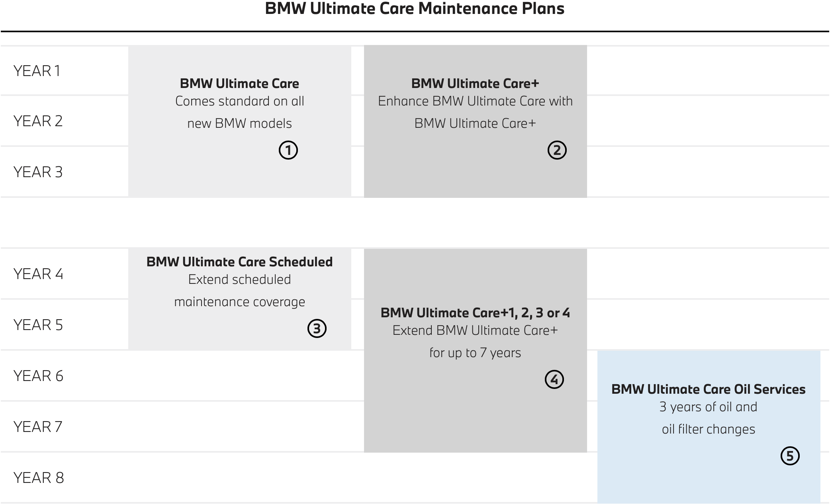Viewport: 830px width, 504px height.
Task: Click 'for up to 7 years' text
Action: pyautogui.click(x=475, y=353)
